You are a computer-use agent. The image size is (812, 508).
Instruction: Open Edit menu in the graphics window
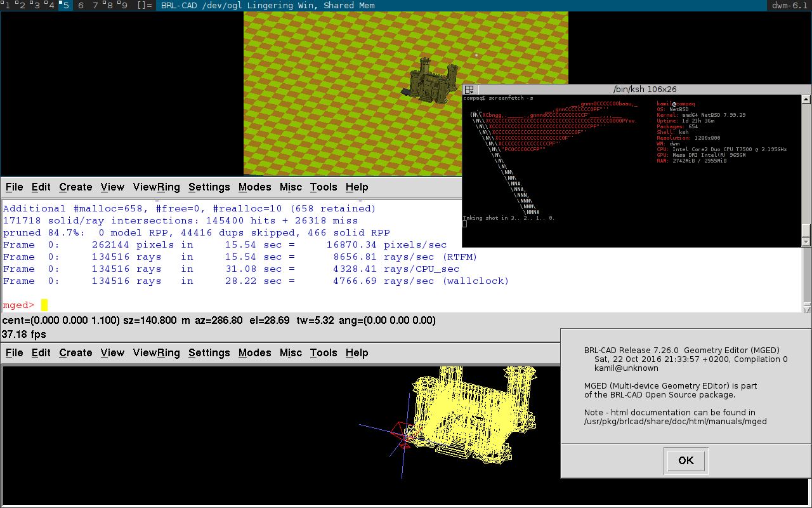[x=41, y=353]
